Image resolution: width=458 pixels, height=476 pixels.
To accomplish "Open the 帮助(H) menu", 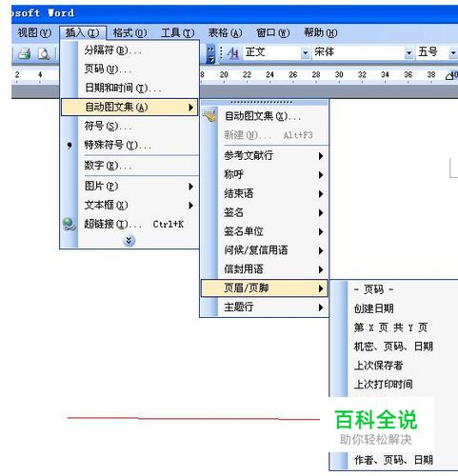I will click(x=321, y=32).
